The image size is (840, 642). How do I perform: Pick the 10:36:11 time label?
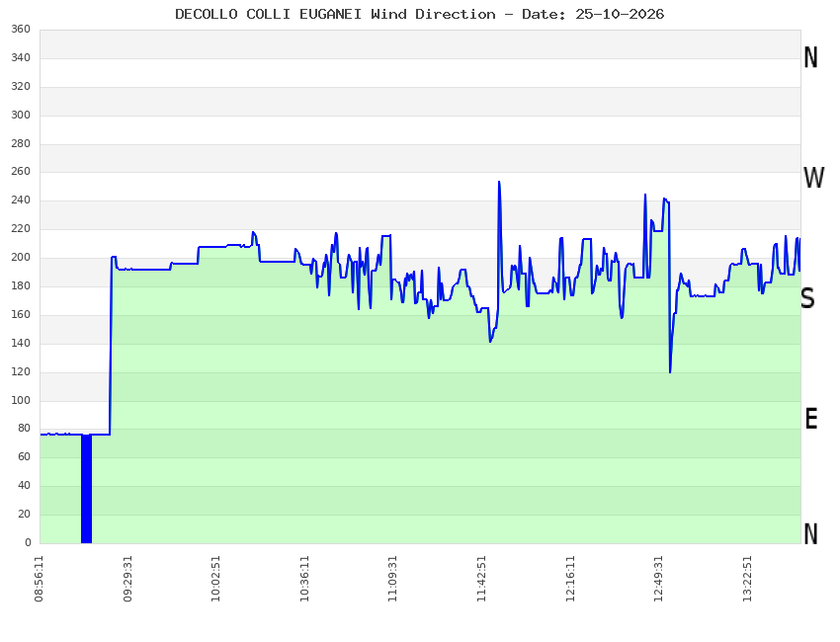tap(304, 579)
